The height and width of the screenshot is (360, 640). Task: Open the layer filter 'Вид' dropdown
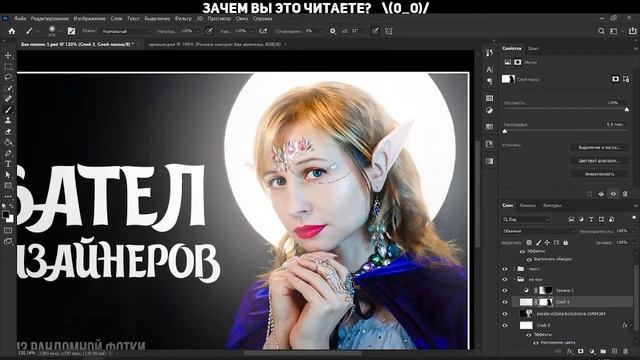(526, 220)
